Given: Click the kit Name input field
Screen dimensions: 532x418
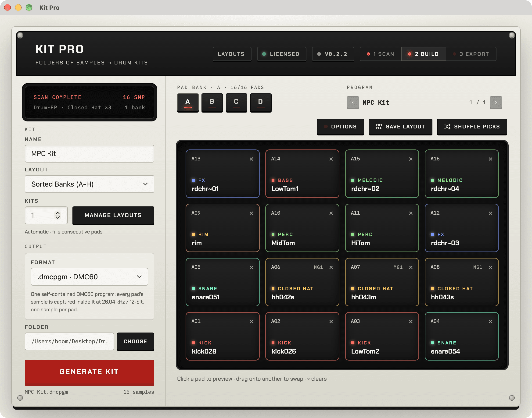Looking at the screenshot, I should pos(89,154).
